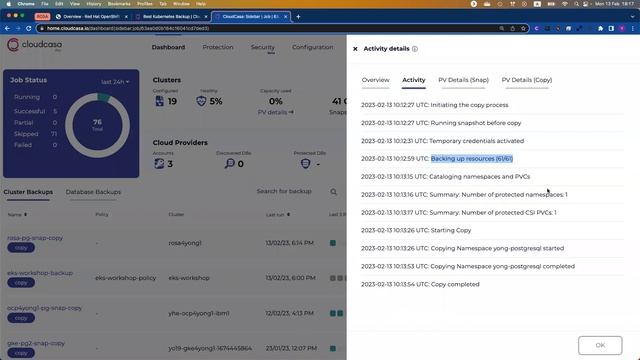Click the share icon in address bar
Screen dimensions: 640x360
[513, 28]
